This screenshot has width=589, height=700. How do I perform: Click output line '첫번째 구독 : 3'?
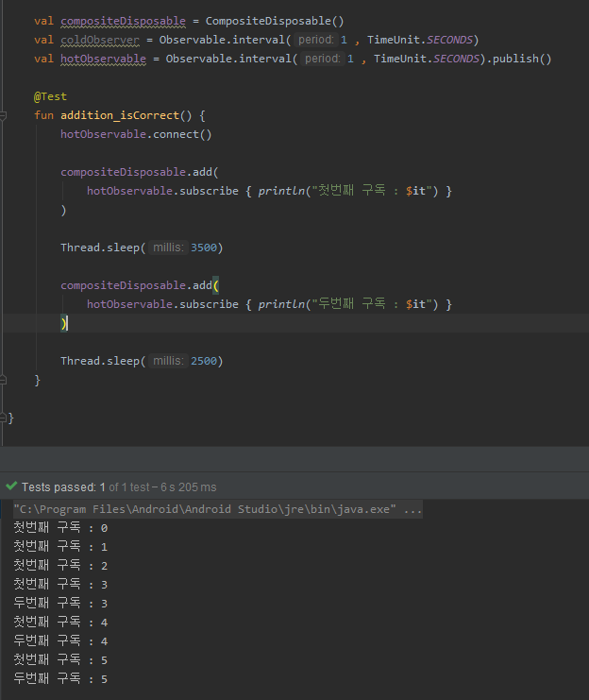(60, 585)
